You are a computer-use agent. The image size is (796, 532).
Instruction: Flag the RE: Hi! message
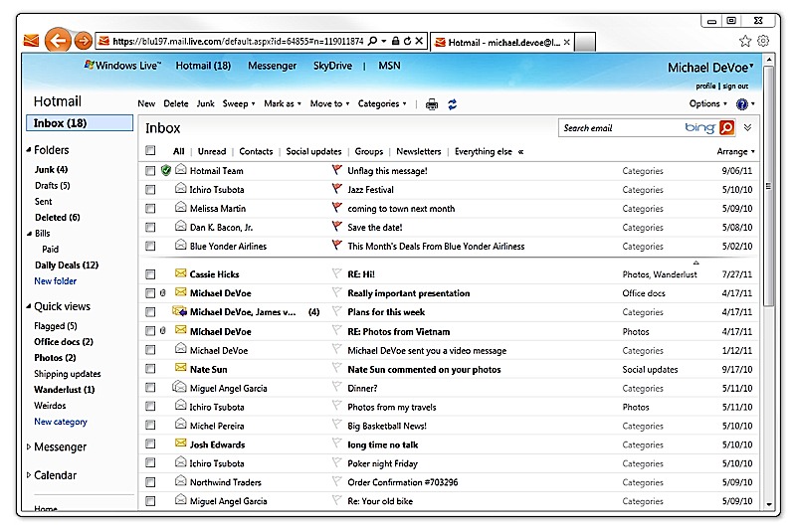tap(336, 273)
